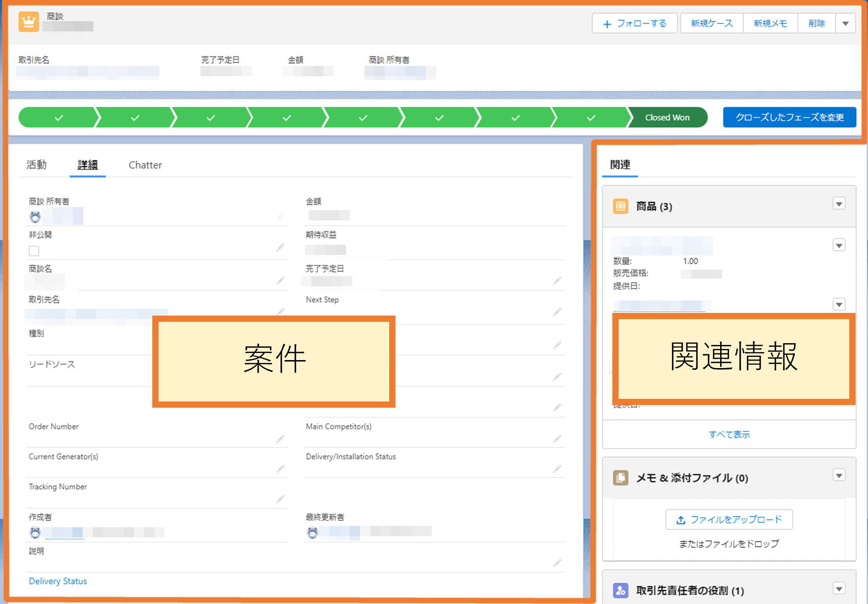The height and width of the screenshot is (604, 868).
Task: Select the Closed Won stage in the sales path
Action: [x=667, y=117]
